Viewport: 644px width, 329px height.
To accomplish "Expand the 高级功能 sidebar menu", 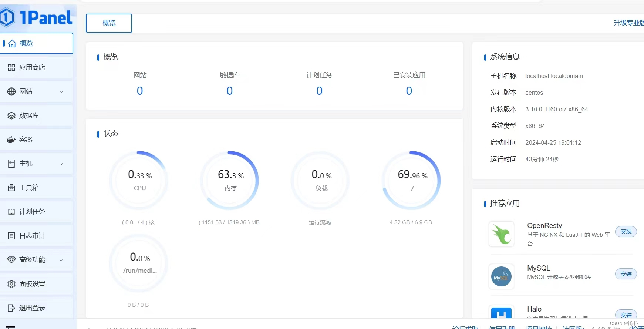I will click(61, 260).
